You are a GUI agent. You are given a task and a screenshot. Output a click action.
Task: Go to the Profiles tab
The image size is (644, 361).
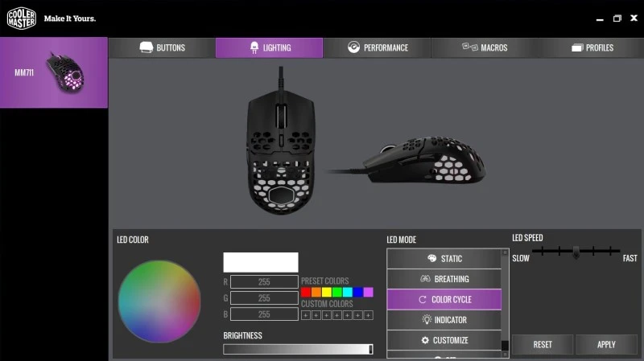pos(592,47)
